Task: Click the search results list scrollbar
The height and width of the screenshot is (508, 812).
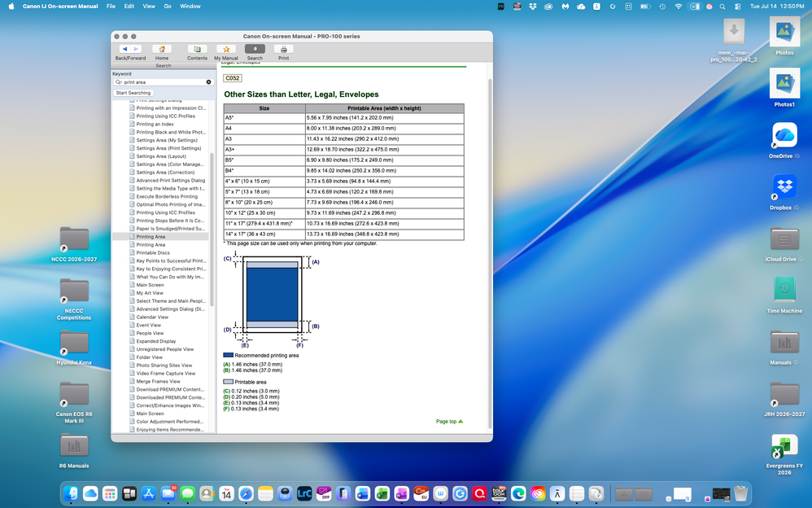Action: [x=212, y=229]
